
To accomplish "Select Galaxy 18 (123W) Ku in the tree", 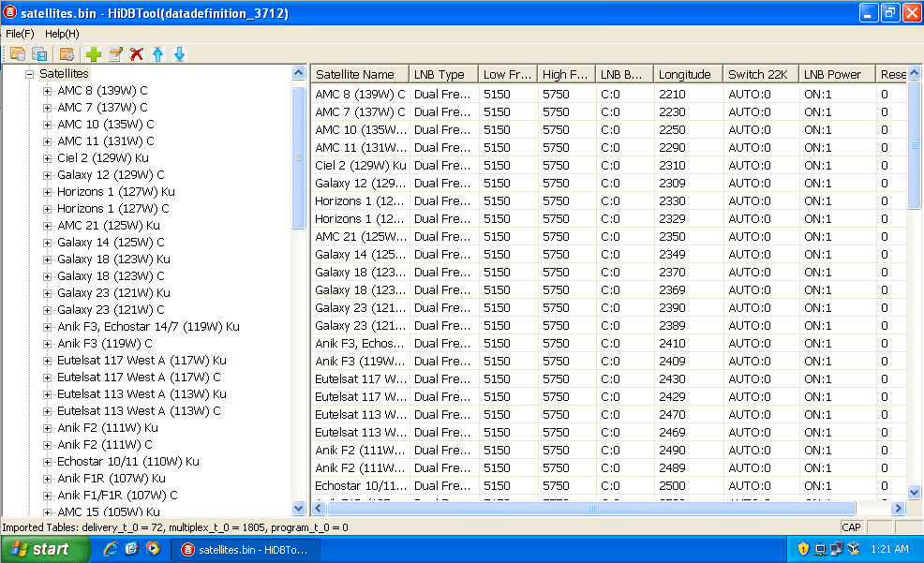I will pos(113,259).
